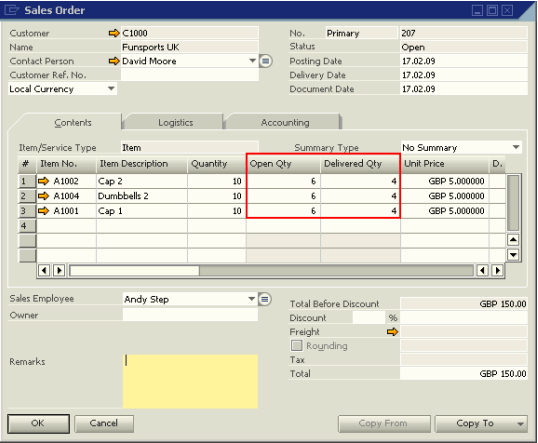Enable the Rounding checkbox
This screenshot has width=538, height=443.
pyautogui.click(x=296, y=345)
